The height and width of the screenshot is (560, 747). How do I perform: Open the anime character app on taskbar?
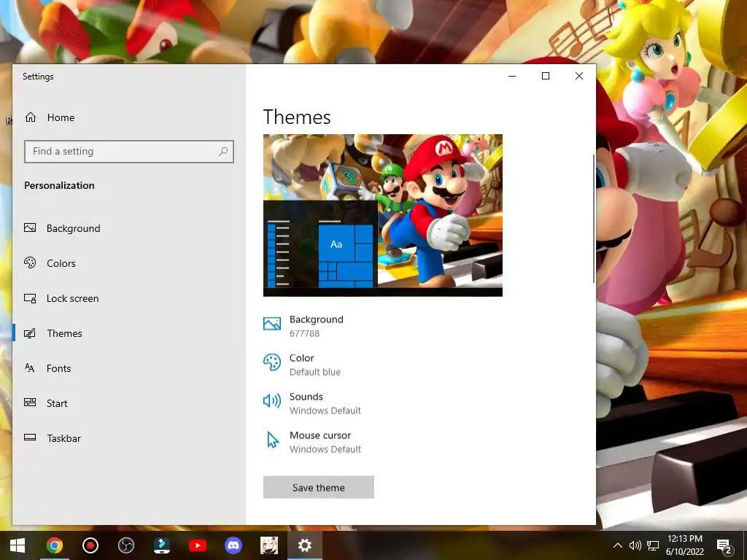coord(268,545)
